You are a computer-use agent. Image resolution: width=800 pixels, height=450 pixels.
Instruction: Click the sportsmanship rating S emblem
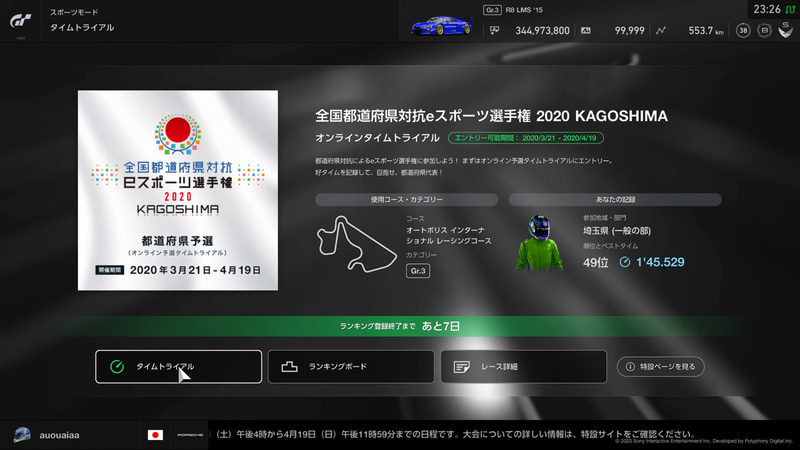(x=786, y=30)
